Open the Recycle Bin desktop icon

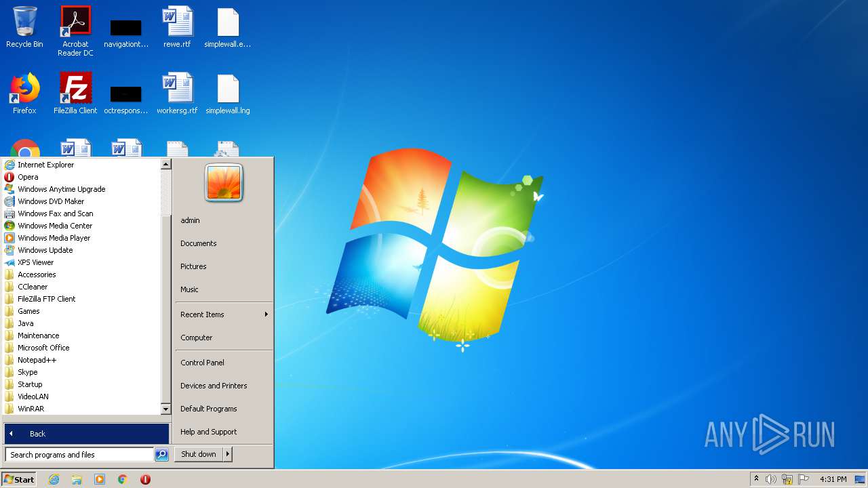pos(24,27)
